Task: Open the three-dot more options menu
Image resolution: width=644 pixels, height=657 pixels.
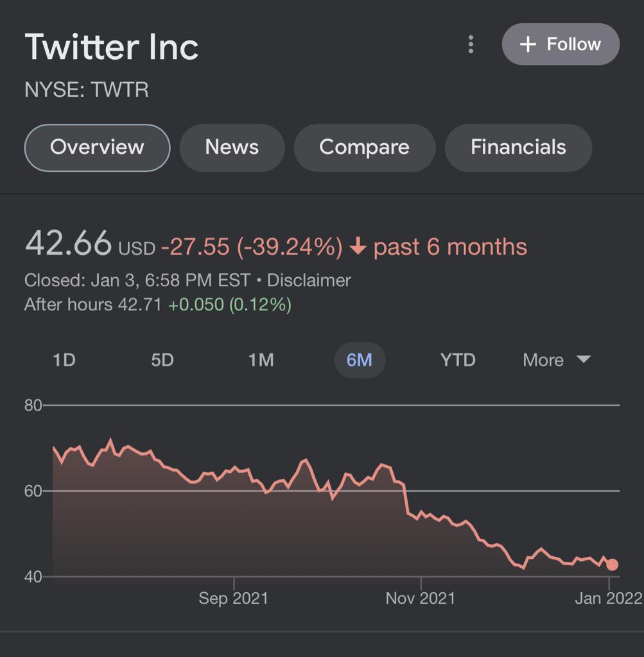Action: pos(471,44)
